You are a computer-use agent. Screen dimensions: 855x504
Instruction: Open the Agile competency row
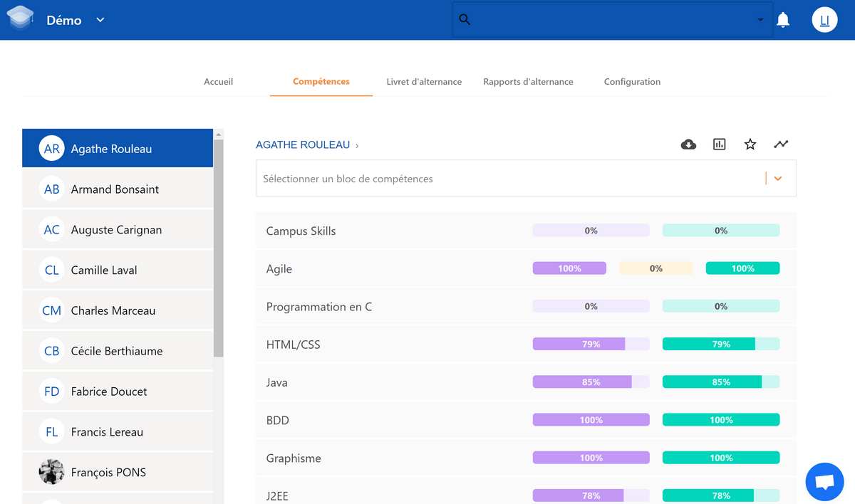(x=526, y=268)
